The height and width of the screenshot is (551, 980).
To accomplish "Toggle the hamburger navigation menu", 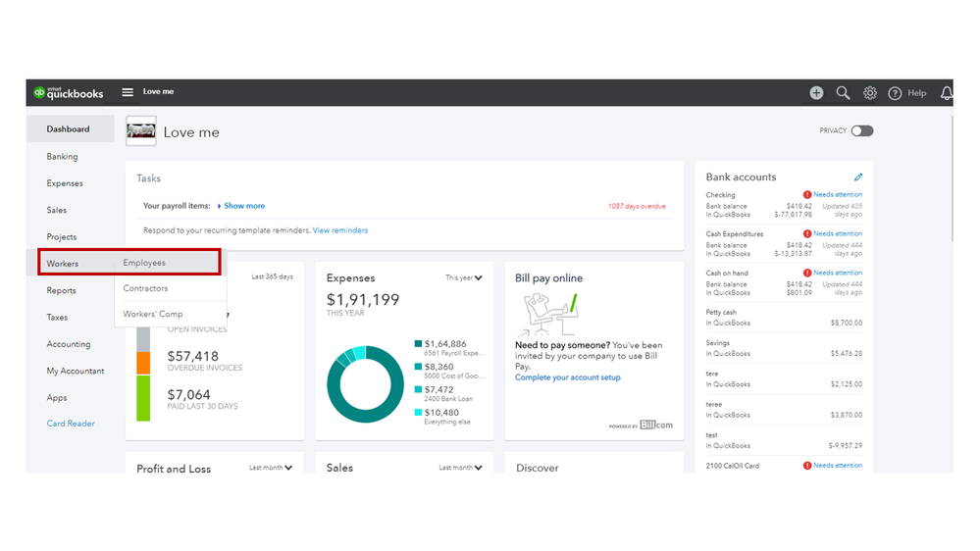I will tap(128, 92).
